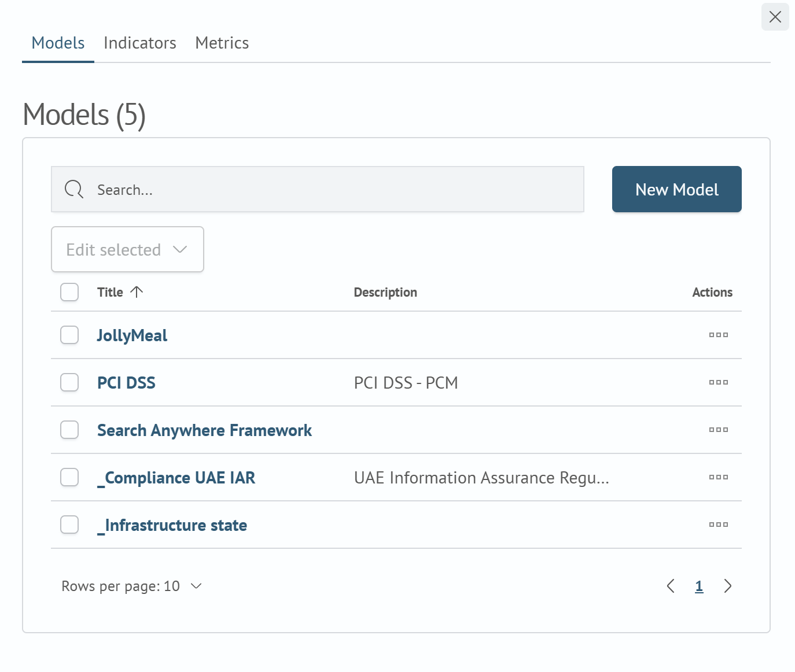Toggle the select-all header checkbox
Screen dimensions: 795x672
point(69,292)
